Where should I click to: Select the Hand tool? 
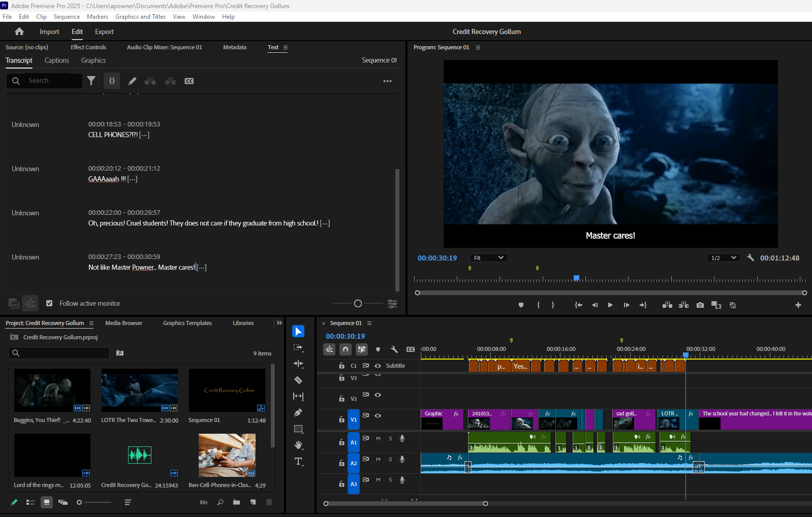pos(298,445)
